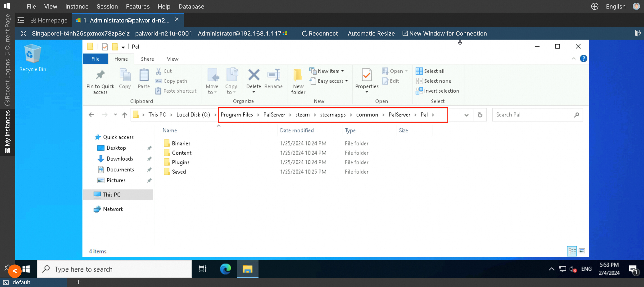The height and width of the screenshot is (287, 644).
Task: Click the Cut scissors command
Action: click(x=164, y=71)
